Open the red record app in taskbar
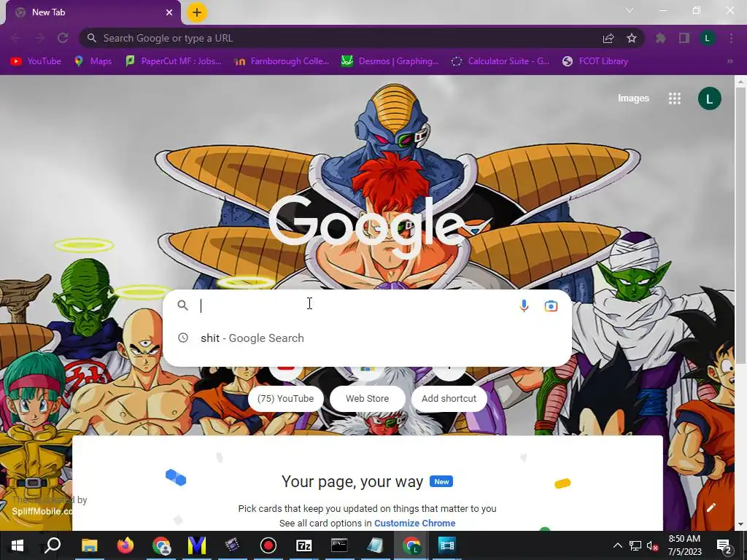The width and height of the screenshot is (747, 560). click(268, 545)
